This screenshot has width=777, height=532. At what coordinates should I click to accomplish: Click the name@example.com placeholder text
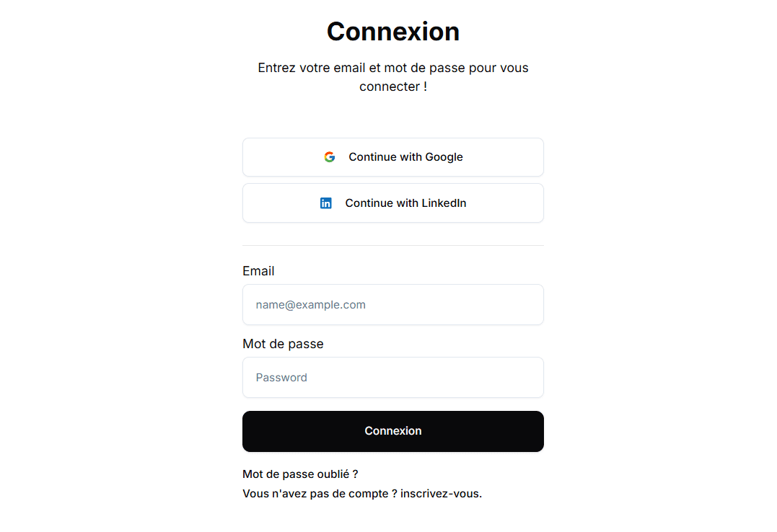coord(311,305)
